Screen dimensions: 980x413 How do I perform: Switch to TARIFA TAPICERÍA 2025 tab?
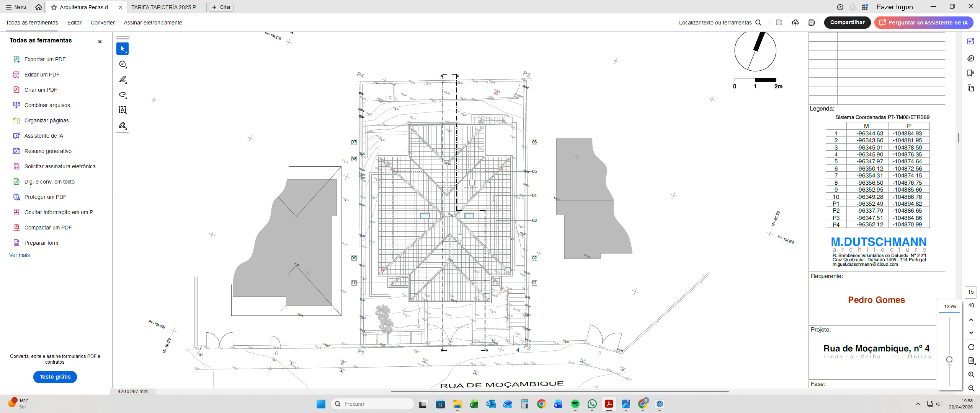tap(165, 7)
